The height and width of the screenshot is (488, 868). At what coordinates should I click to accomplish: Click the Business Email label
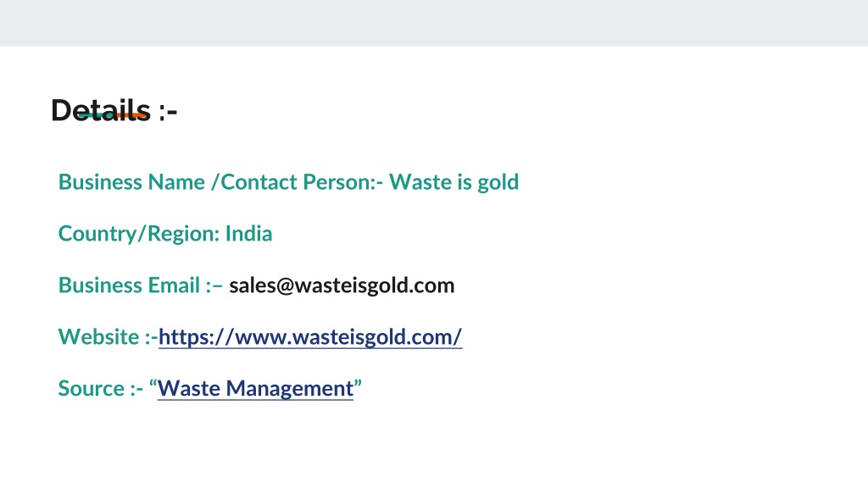pyautogui.click(x=129, y=286)
